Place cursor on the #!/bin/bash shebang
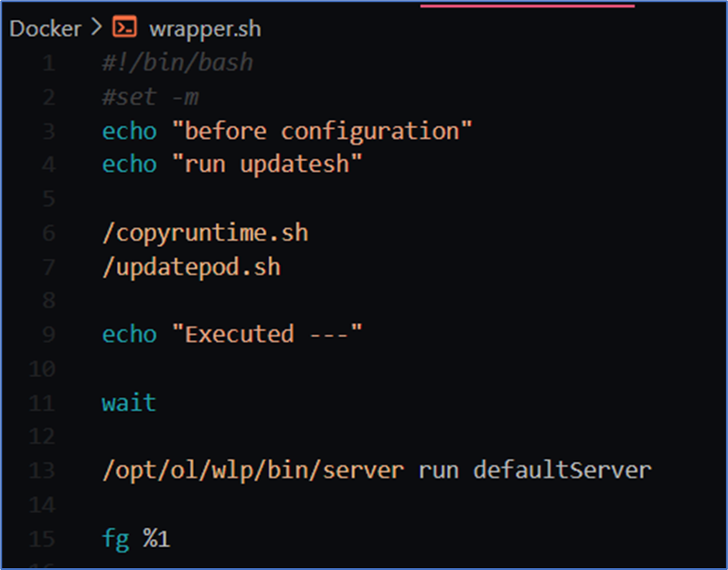Screen dimensions: 728x570 coord(177,63)
